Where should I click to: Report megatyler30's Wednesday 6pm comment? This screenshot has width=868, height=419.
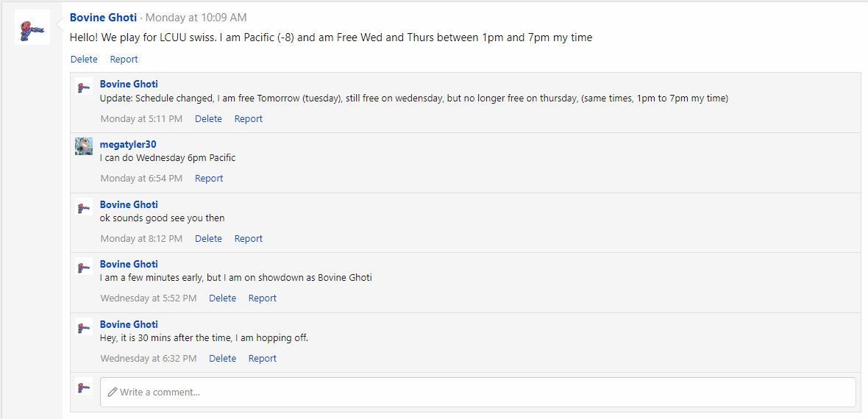tap(209, 178)
